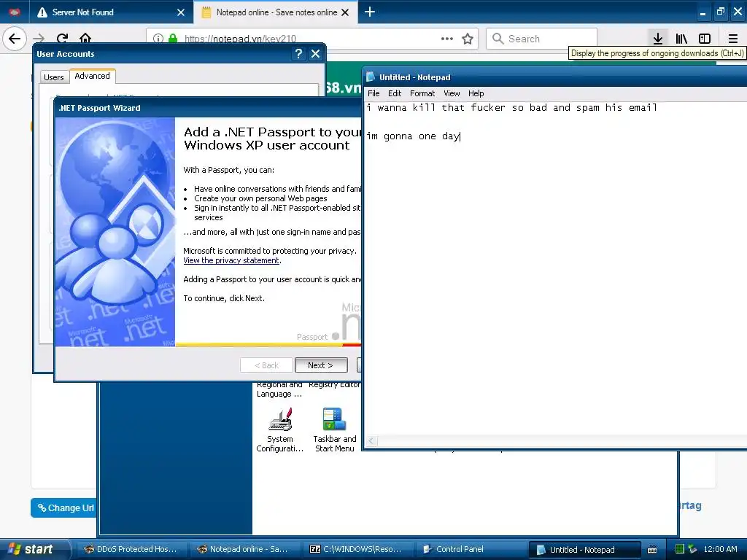Toggle the sidebar view icon

point(705,39)
